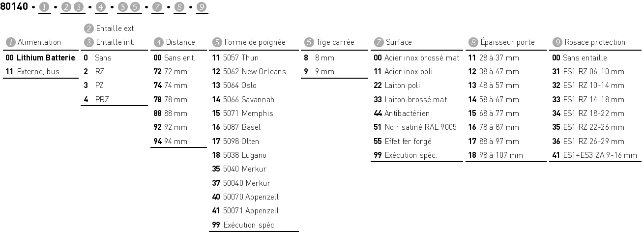
Task: Pick the 92 mm distance option
Action: 171,127
